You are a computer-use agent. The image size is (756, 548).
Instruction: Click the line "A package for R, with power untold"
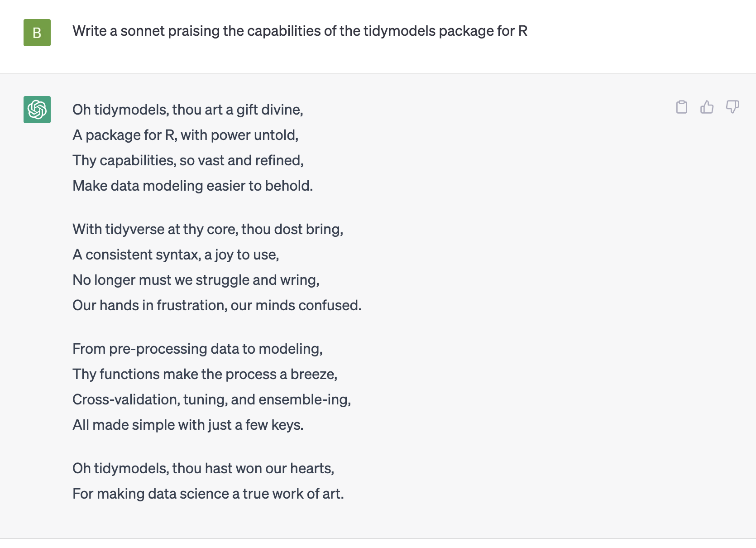tap(185, 135)
